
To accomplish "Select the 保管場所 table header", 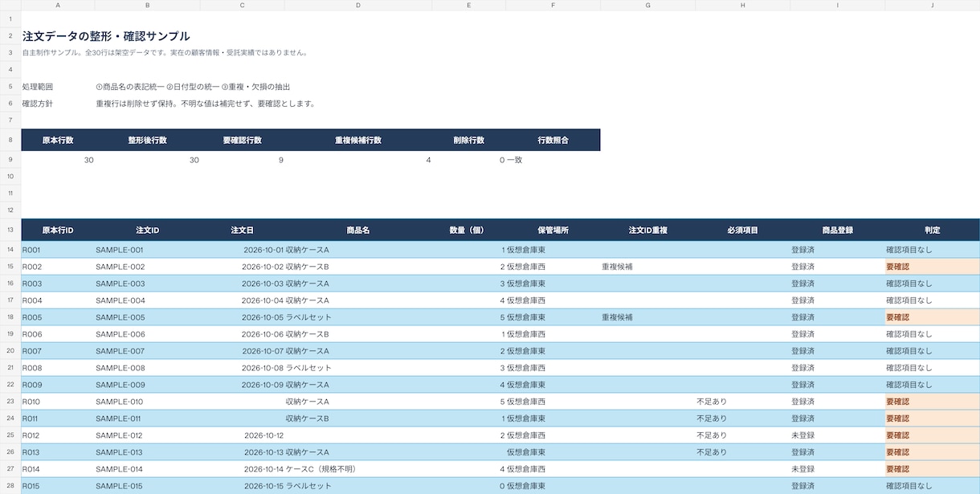I will tap(553, 230).
